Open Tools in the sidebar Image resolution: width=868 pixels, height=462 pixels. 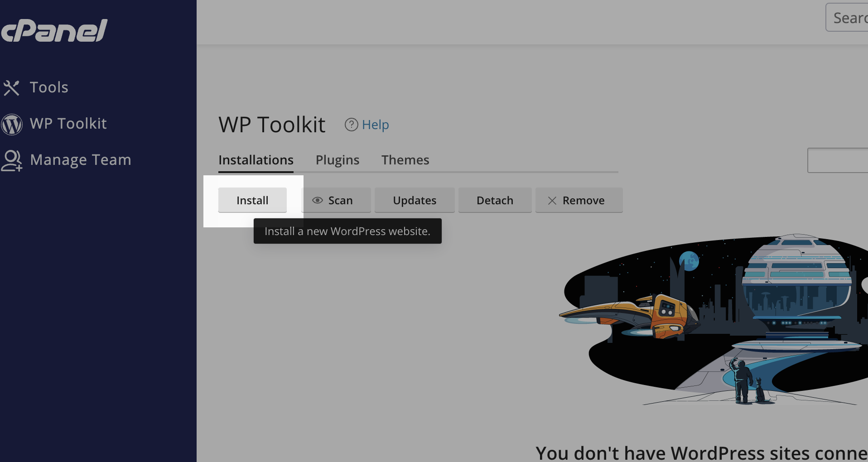click(x=49, y=87)
